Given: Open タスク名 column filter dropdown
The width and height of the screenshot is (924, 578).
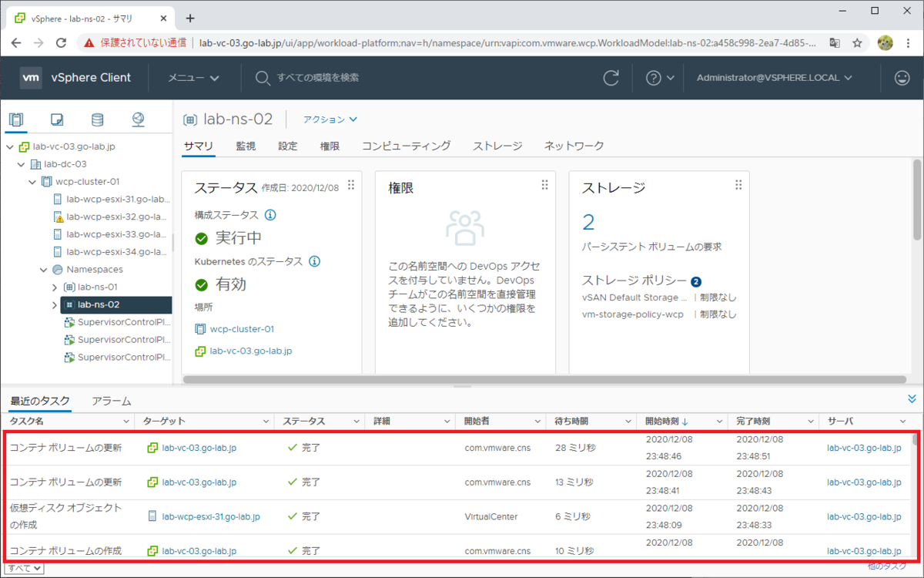Looking at the screenshot, I should coord(127,422).
